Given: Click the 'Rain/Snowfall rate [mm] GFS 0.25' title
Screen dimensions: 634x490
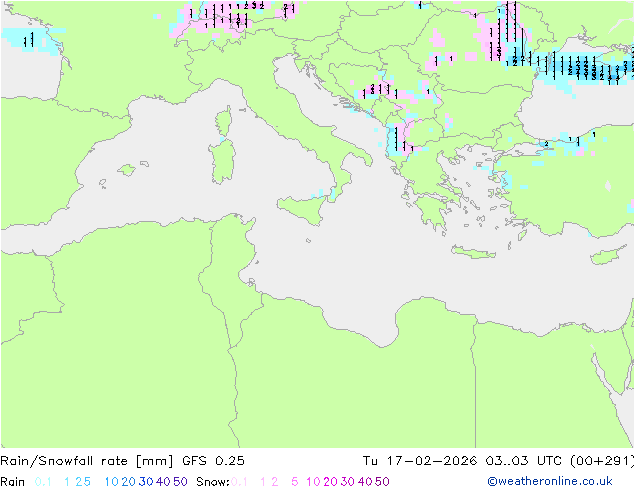Looking at the screenshot, I should click(x=122, y=461).
